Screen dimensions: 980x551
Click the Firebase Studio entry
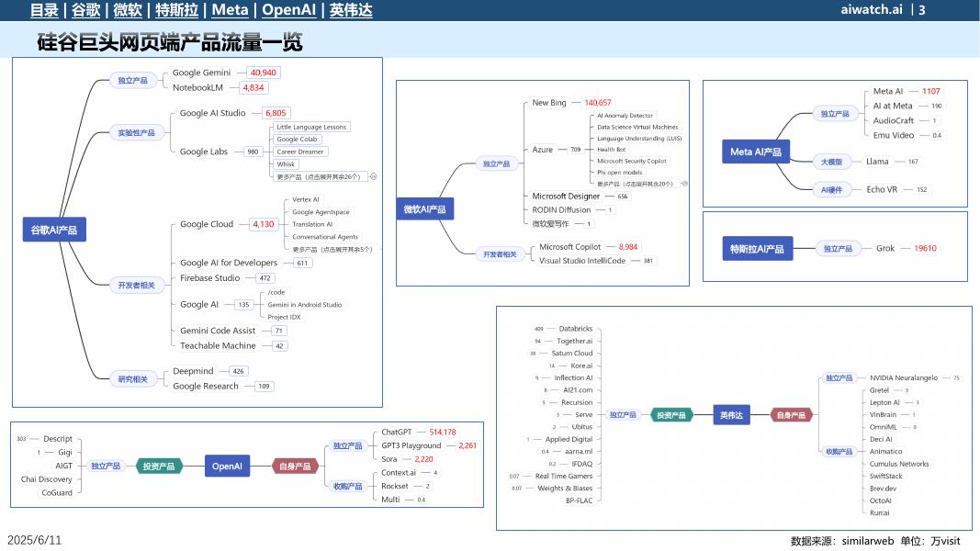click(210, 278)
